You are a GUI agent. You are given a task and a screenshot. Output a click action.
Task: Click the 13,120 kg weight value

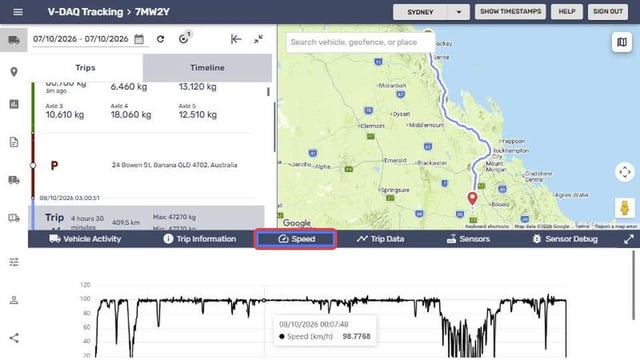pos(198,87)
